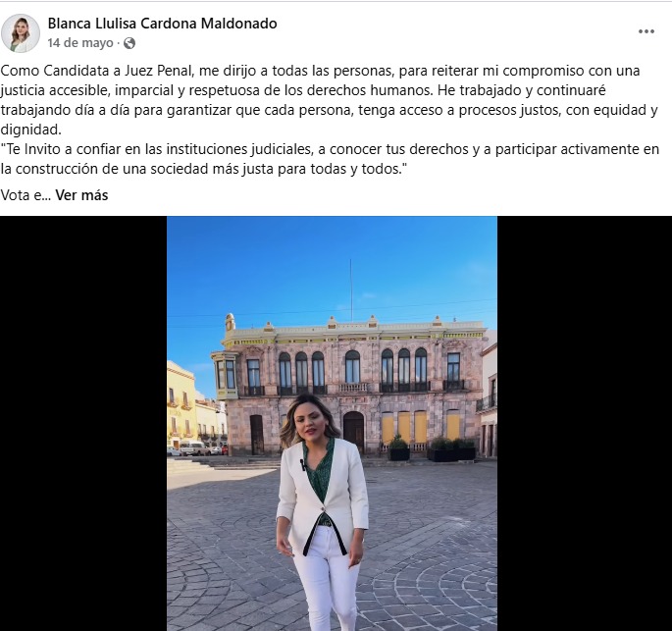Open the three-dot post options menu
The image size is (672, 631).
coord(646,31)
